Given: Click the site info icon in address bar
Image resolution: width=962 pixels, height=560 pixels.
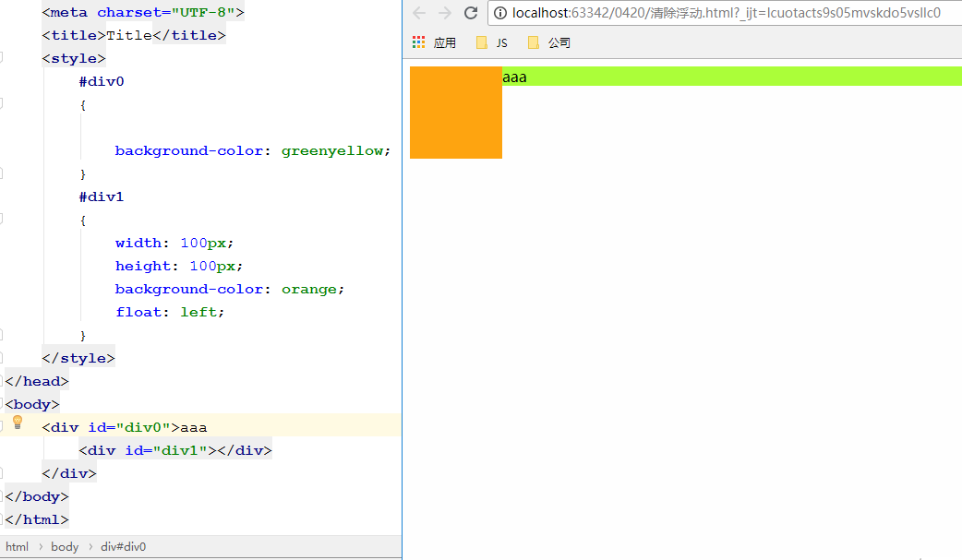Looking at the screenshot, I should click(x=500, y=13).
